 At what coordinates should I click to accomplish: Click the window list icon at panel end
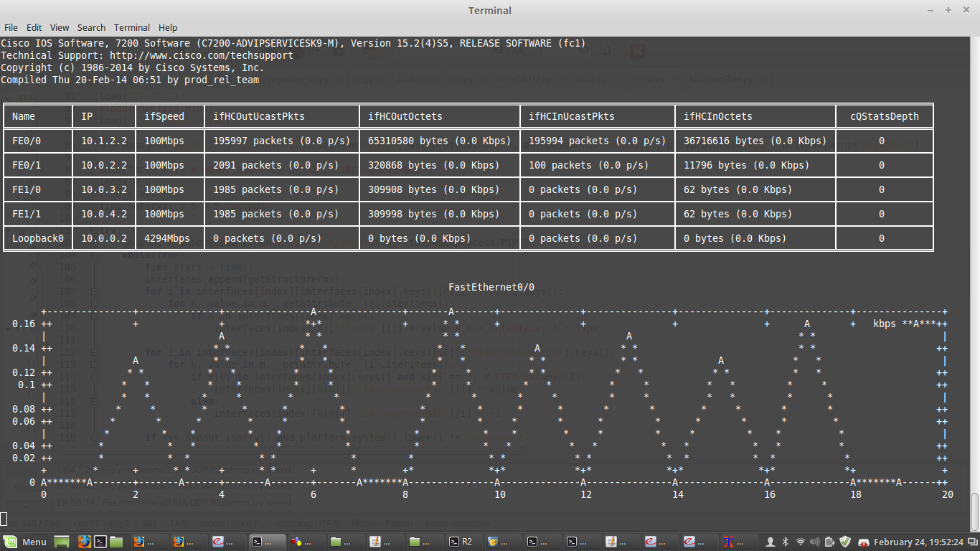(x=973, y=542)
